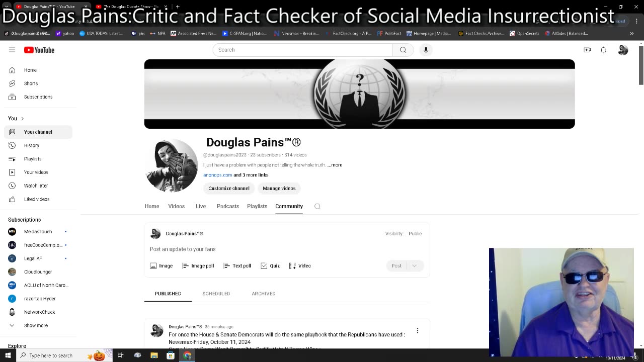
Task: Show SCHEDULED posts tab
Action: pos(216,294)
